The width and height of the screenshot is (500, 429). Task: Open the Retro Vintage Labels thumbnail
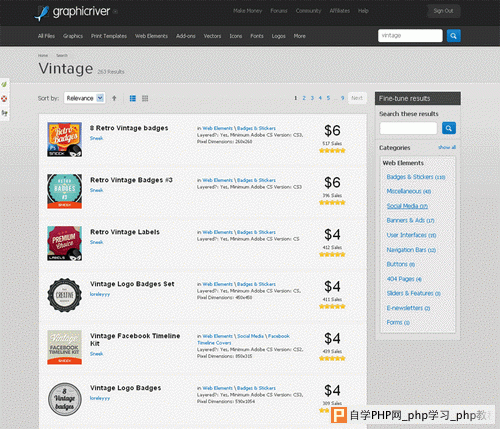tap(64, 243)
